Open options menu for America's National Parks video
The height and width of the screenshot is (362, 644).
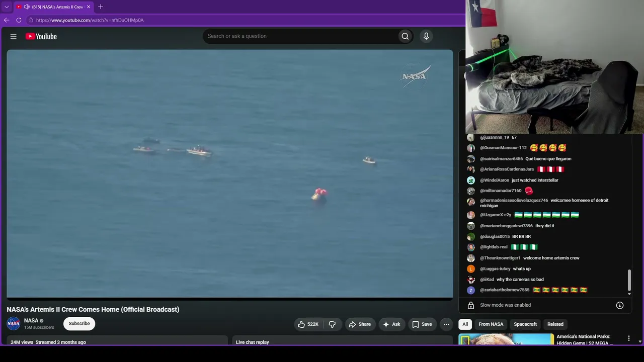(628, 338)
